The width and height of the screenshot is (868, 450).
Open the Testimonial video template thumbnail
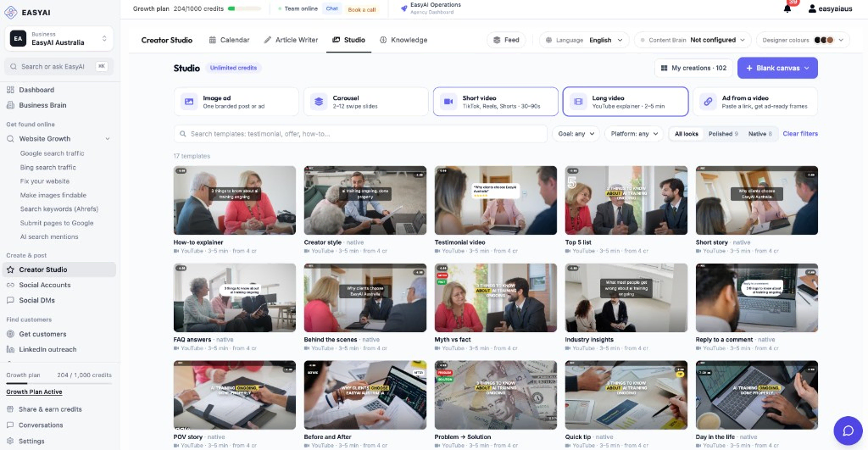click(x=495, y=200)
